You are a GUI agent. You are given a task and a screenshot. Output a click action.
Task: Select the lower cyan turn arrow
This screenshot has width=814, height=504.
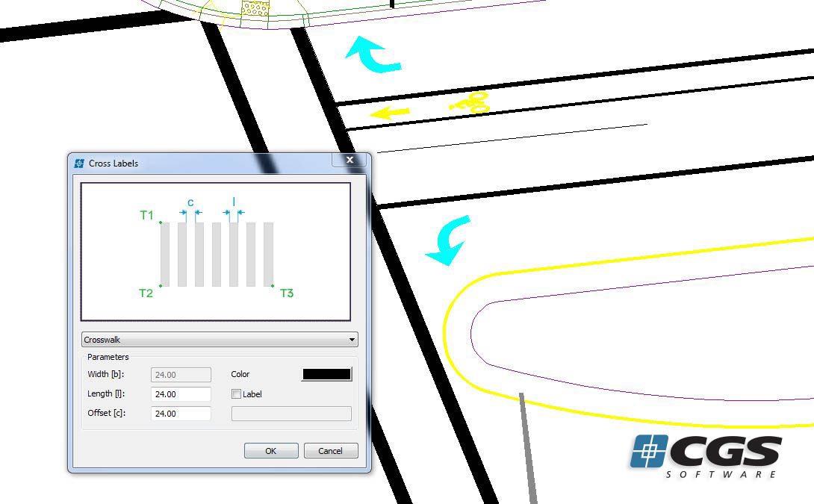tap(447, 240)
